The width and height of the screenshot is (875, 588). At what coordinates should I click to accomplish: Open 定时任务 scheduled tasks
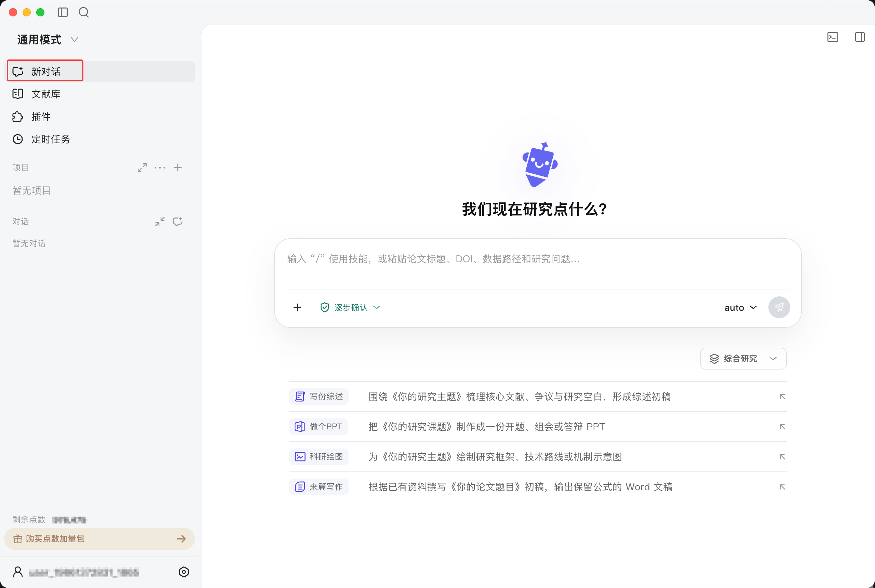tap(99, 139)
